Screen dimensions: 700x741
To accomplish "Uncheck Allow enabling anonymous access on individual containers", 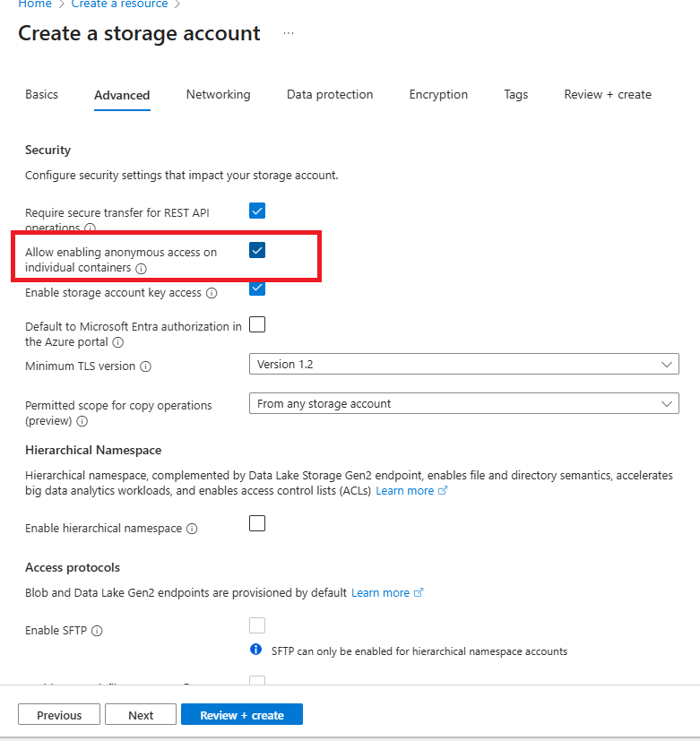I will point(257,251).
